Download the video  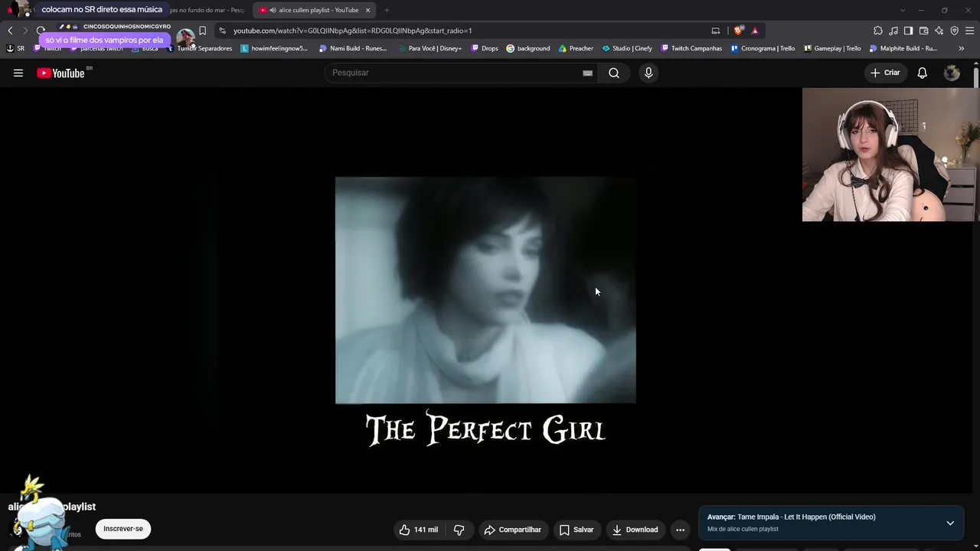pyautogui.click(x=635, y=530)
